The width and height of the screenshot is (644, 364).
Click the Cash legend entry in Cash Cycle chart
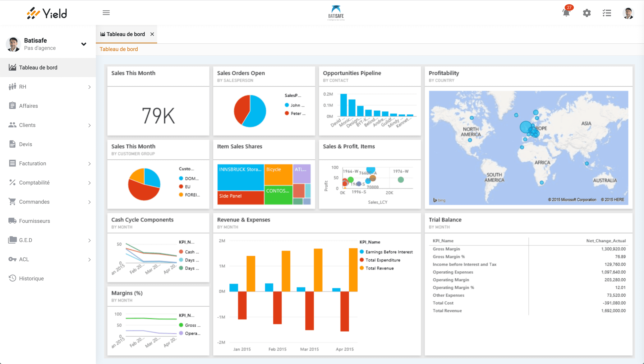tap(189, 252)
